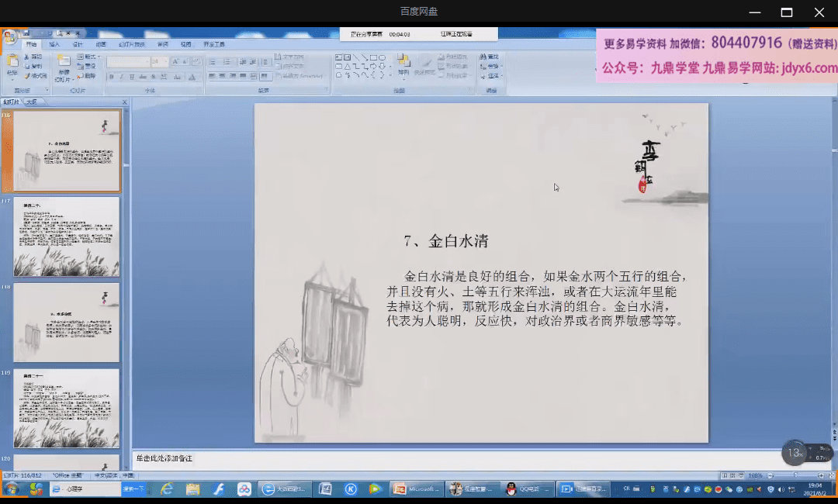Toggle Italic formatting in the font group

click(122, 77)
